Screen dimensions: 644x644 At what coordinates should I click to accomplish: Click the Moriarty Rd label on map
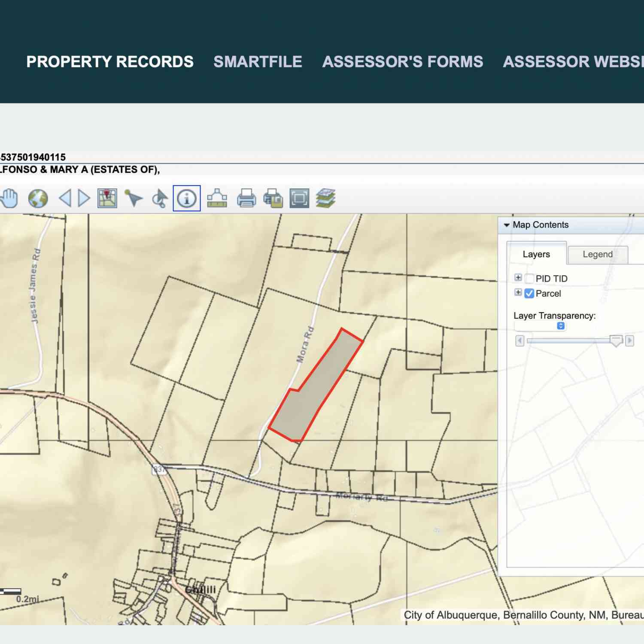pyautogui.click(x=361, y=497)
